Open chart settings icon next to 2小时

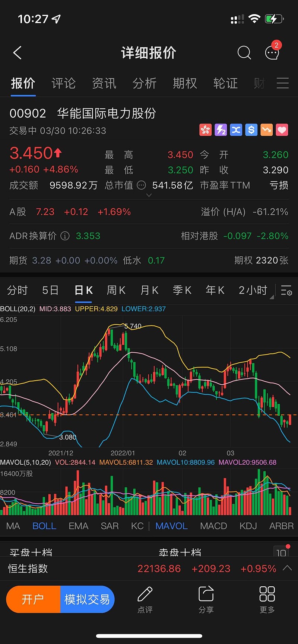coord(286,290)
